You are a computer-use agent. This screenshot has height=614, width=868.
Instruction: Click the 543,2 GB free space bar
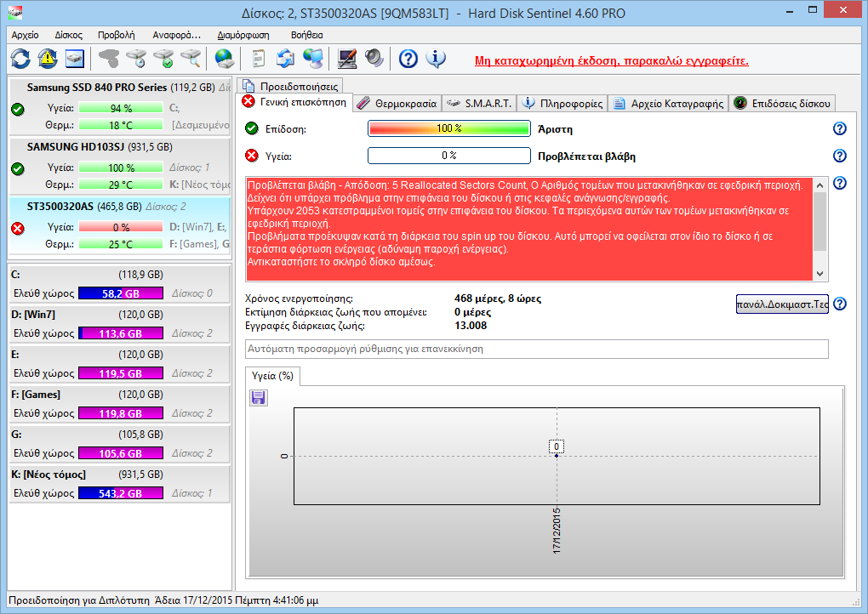121,493
